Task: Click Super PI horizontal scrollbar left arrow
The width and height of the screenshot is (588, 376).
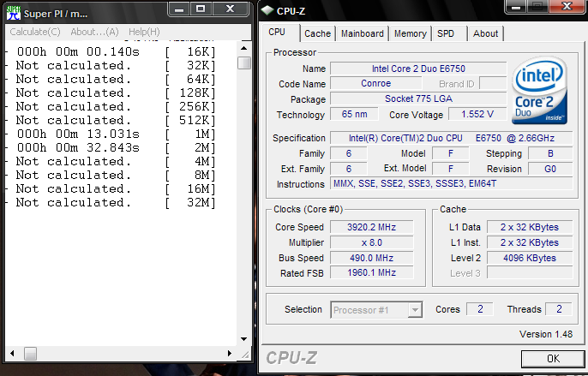Action: tap(12, 353)
